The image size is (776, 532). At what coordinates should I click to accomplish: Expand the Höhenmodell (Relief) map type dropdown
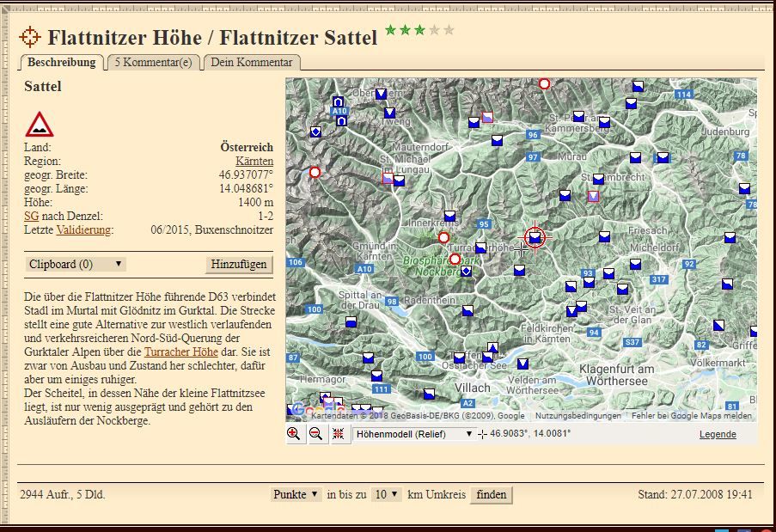coord(414,434)
